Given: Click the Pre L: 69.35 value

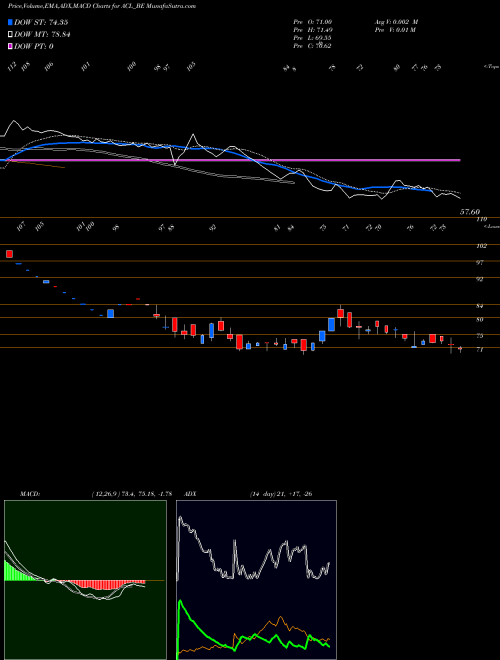Looking at the screenshot, I should (x=313, y=38).
